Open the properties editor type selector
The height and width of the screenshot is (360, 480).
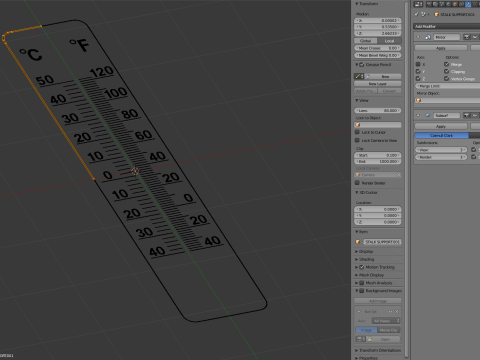click(418, 4)
